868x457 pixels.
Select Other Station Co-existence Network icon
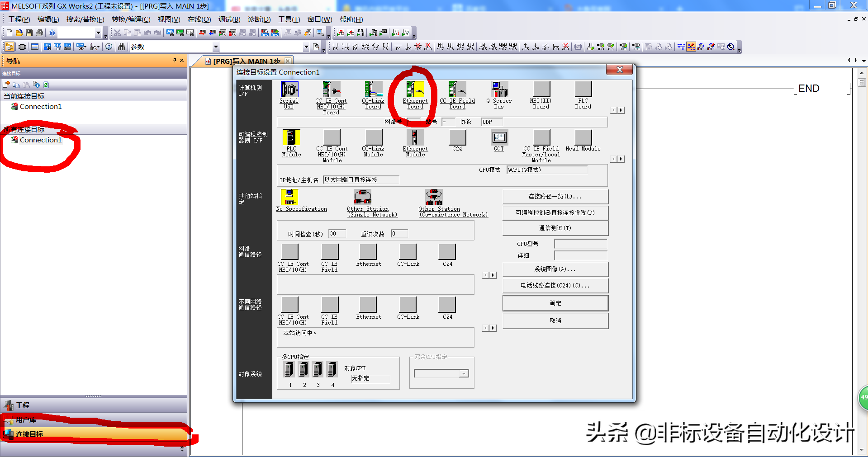coord(434,197)
